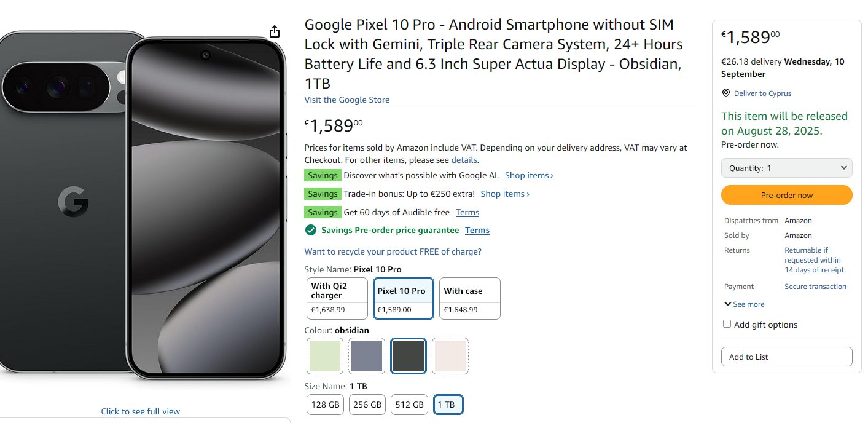Click the green pre-order guarantee checkmark icon
This screenshot has height=423, width=868.
pyautogui.click(x=311, y=230)
